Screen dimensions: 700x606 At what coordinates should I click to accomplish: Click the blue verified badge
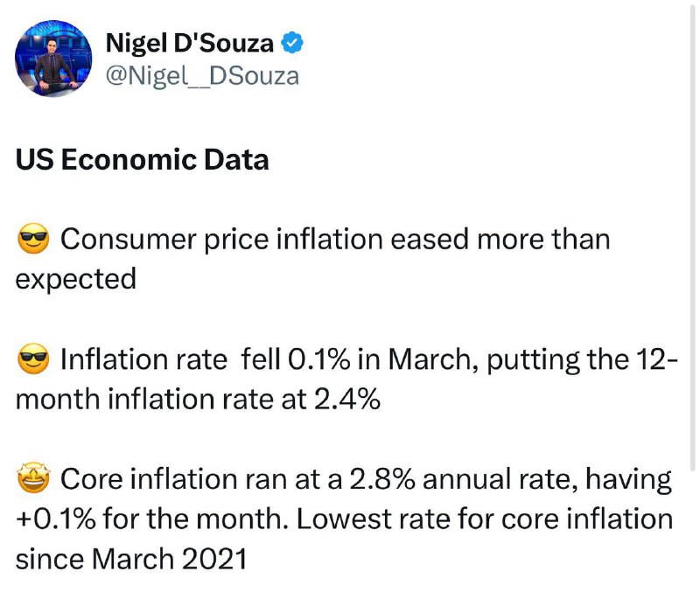tap(292, 43)
